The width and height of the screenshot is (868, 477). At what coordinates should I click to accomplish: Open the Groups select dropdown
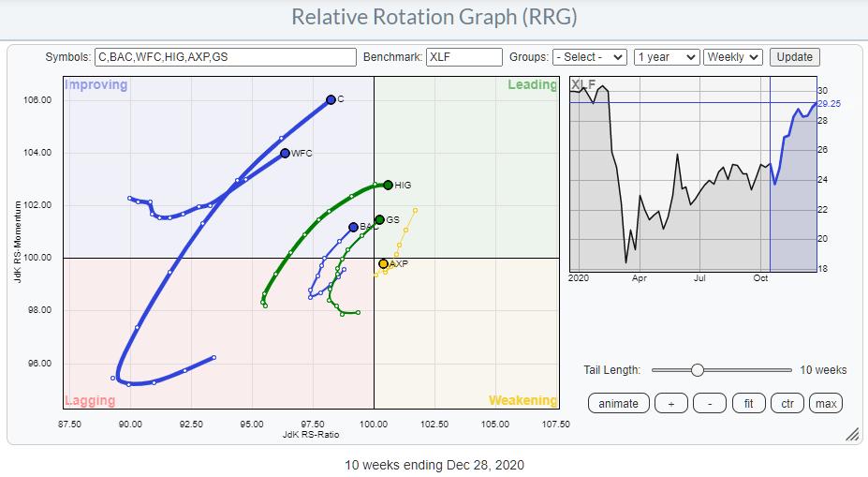(589, 57)
